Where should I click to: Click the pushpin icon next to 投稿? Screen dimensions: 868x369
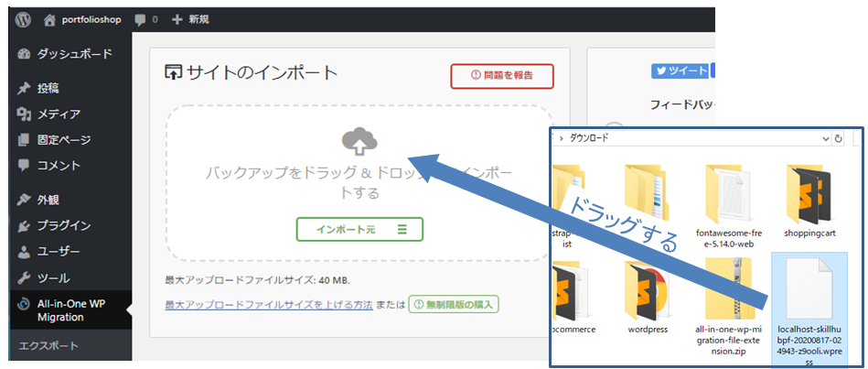pos(24,89)
